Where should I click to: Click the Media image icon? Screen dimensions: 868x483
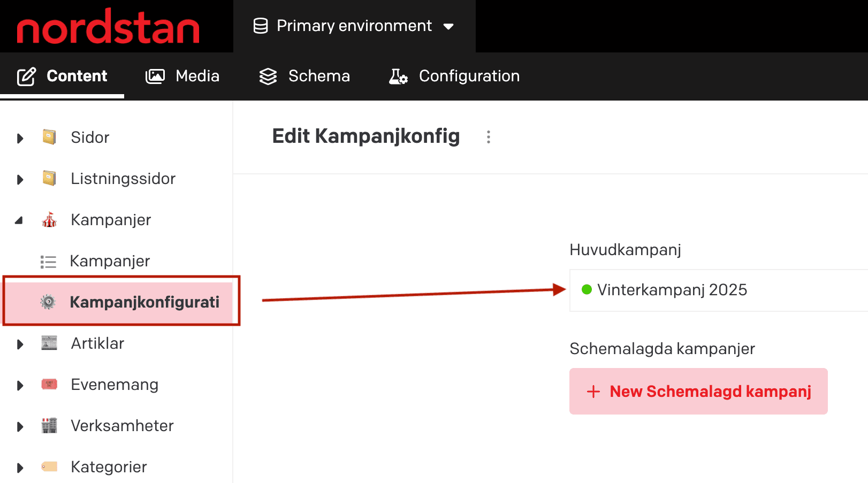[154, 76]
